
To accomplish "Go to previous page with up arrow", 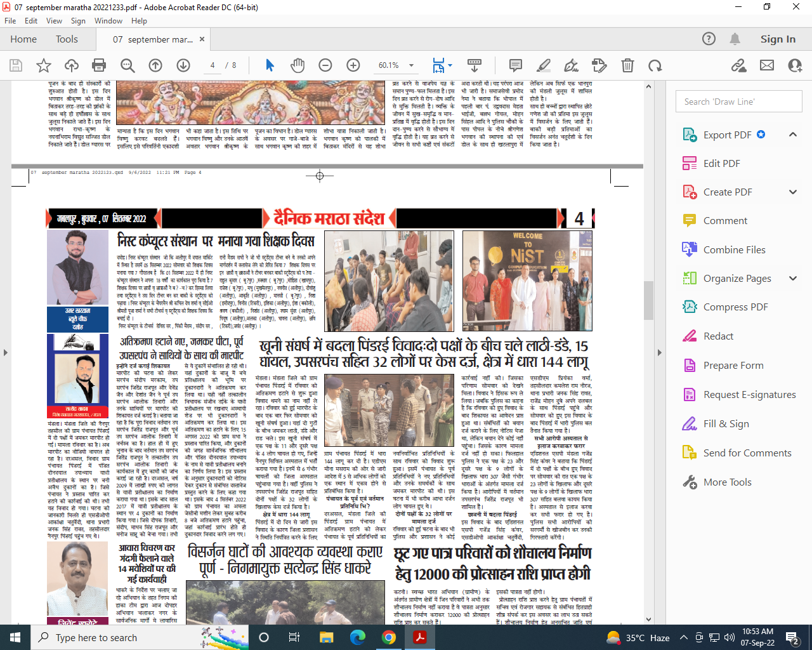I will tap(155, 65).
